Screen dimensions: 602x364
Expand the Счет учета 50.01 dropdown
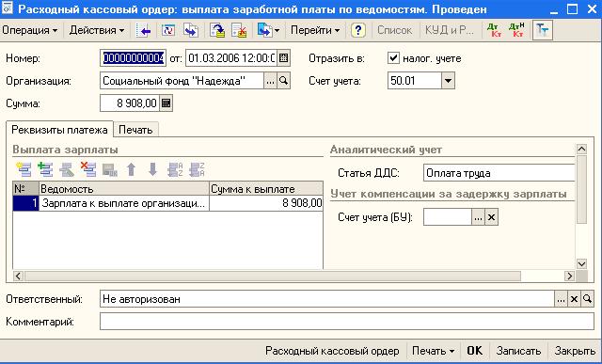(448, 81)
